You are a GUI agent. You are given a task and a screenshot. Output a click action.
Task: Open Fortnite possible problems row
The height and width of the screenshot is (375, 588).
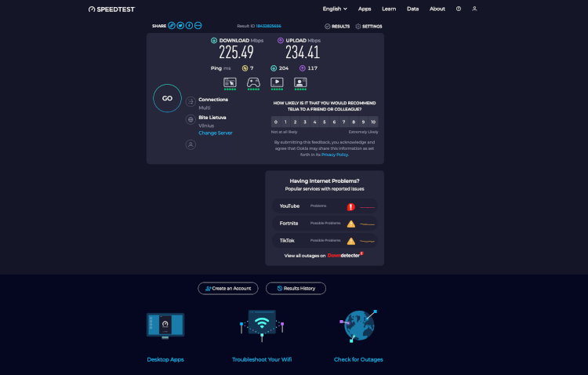click(x=325, y=224)
